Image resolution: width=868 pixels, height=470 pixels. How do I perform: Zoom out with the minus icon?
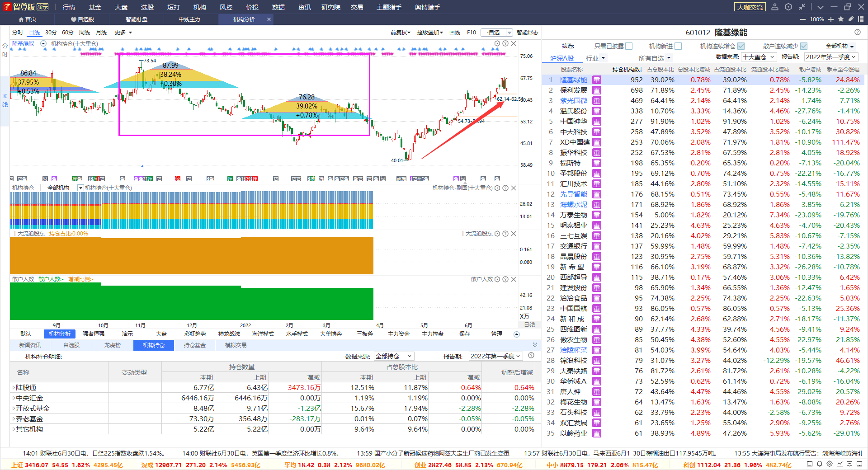click(803, 19)
